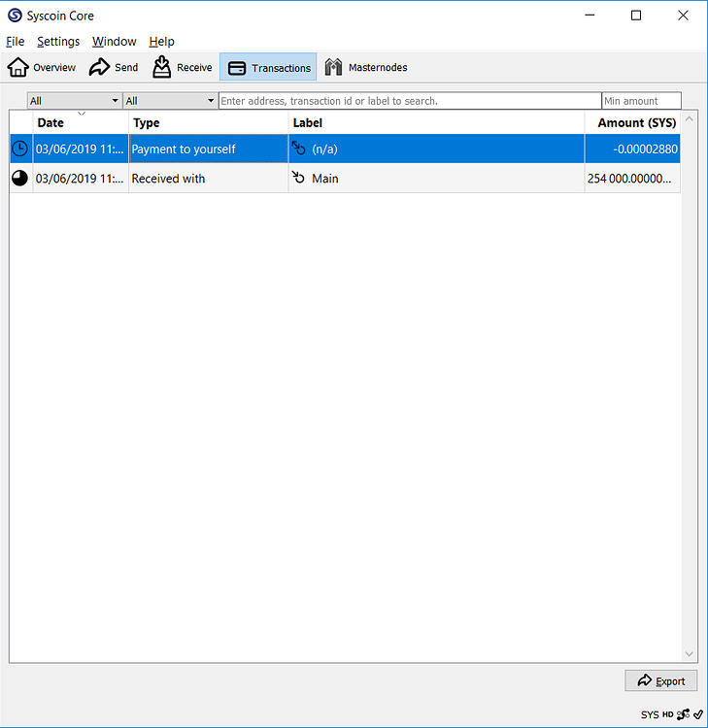
Task: Open the Settings menu
Action: point(58,42)
